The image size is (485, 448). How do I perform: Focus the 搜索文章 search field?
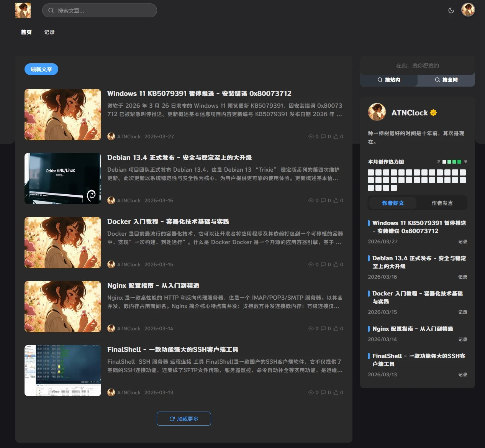pyautogui.click(x=100, y=10)
